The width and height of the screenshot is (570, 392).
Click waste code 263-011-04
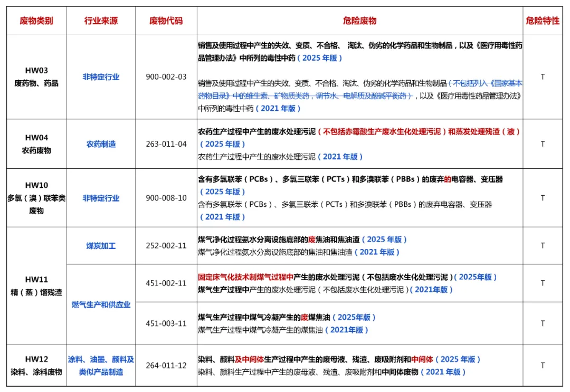pyautogui.click(x=166, y=144)
